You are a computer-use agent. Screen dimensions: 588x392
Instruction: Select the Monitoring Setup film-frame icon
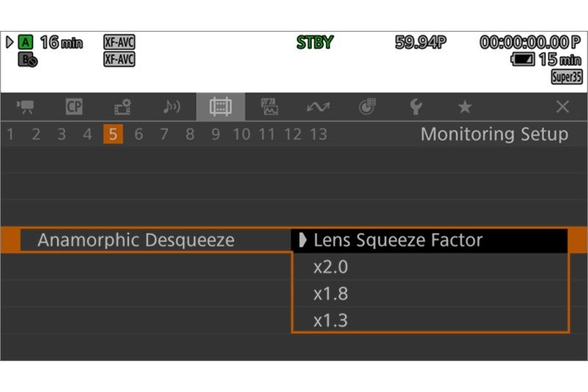[220, 107]
